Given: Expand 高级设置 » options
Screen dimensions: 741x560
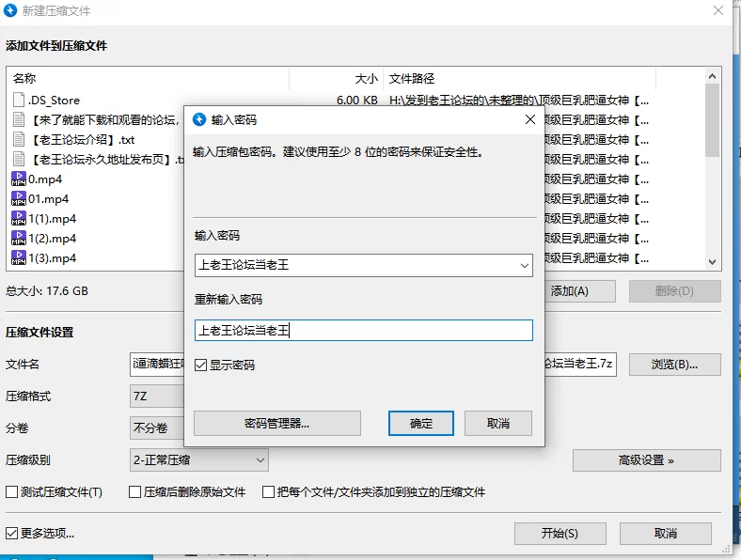Looking at the screenshot, I should [x=646, y=459].
